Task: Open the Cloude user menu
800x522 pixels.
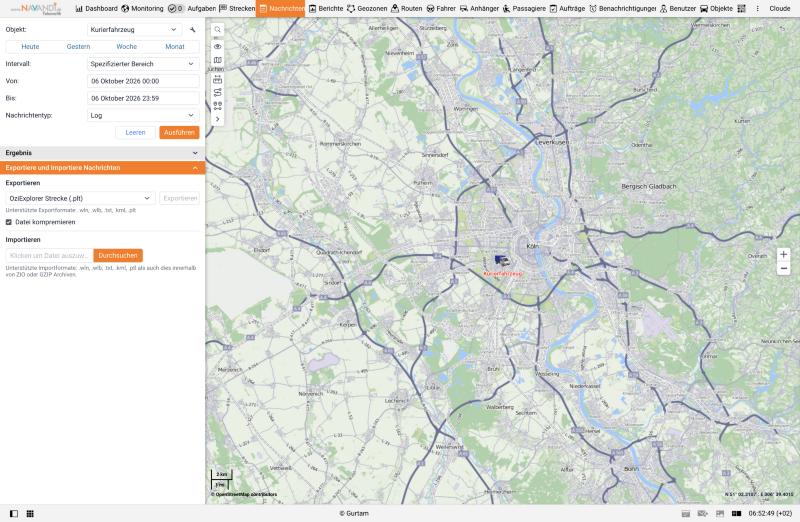Action: click(x=780, y=9)
